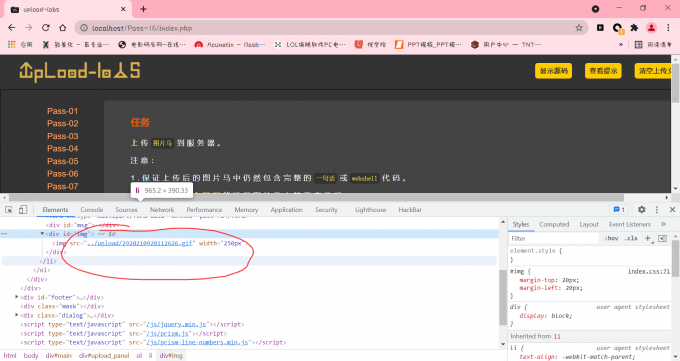Switch to the Sources tab
Viewport: 680px width, 361px height.
[126, 210]
